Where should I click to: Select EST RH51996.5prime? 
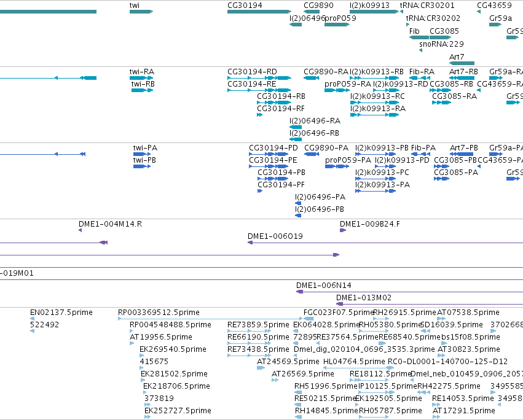(326, 386)
